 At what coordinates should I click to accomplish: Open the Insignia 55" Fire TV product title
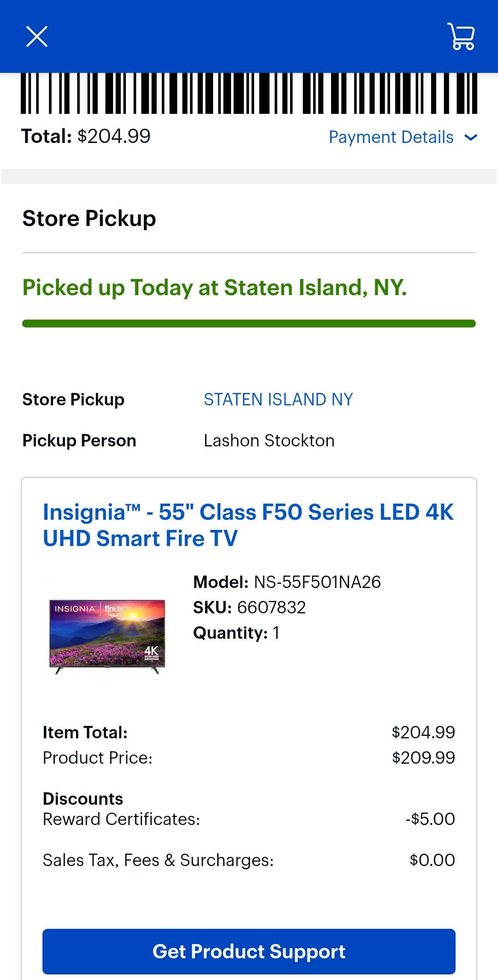(x=248, y=525)
